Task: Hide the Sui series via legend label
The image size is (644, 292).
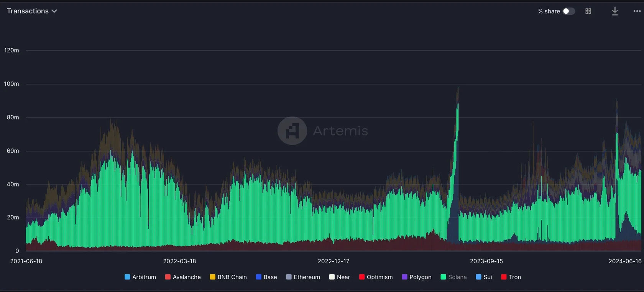Action: pos(488,277)
